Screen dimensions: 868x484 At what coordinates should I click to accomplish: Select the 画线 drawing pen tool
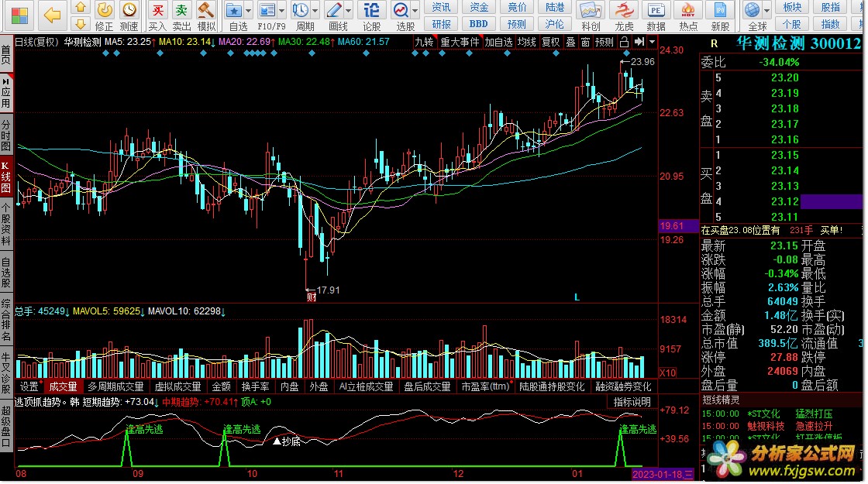point(334,10)
